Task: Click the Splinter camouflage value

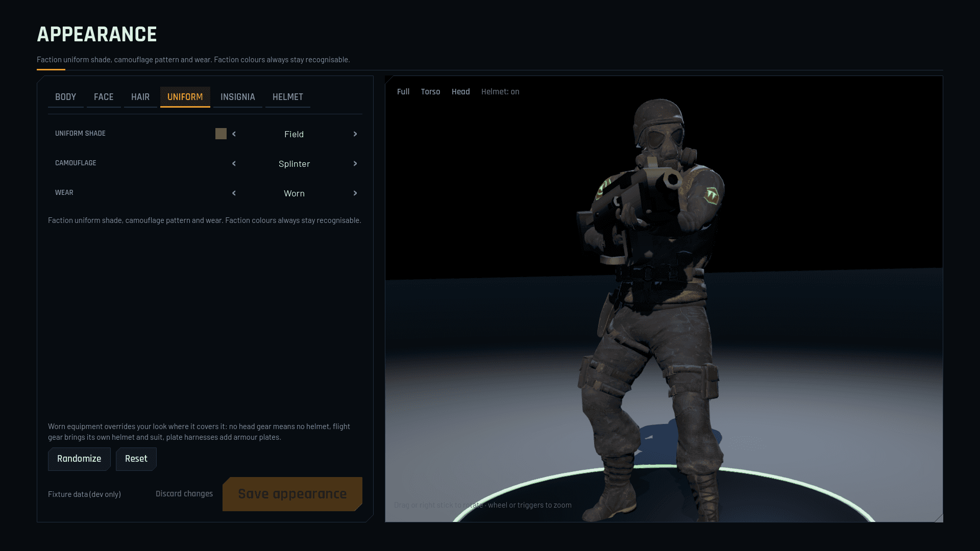Action: pyautogui.click(x=294, y=164)
